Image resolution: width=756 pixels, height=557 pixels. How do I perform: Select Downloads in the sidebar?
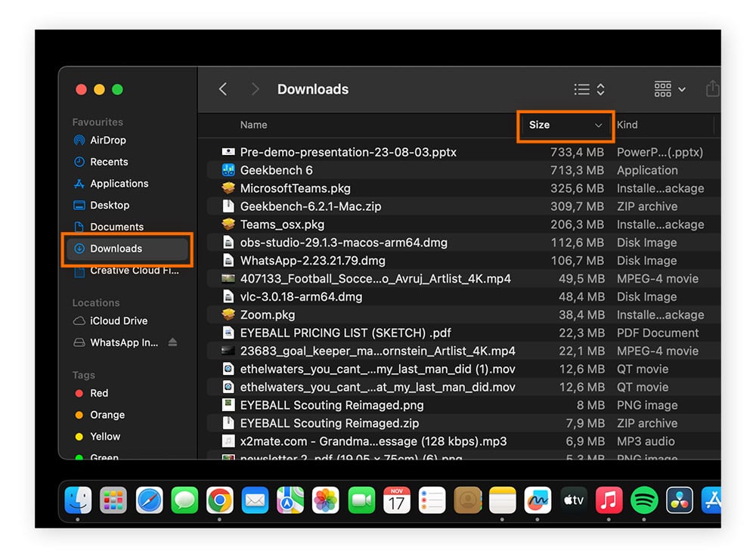click(115, 249)
